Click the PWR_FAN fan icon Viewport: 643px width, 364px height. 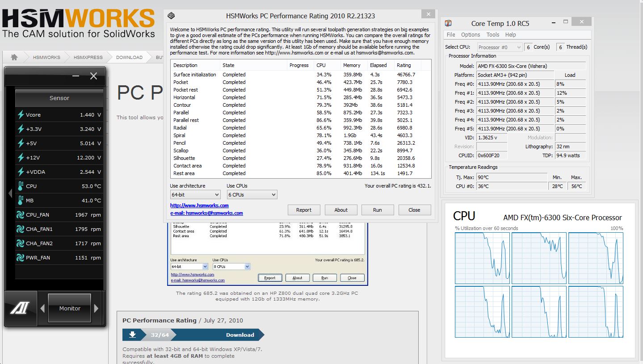[21, 258]
